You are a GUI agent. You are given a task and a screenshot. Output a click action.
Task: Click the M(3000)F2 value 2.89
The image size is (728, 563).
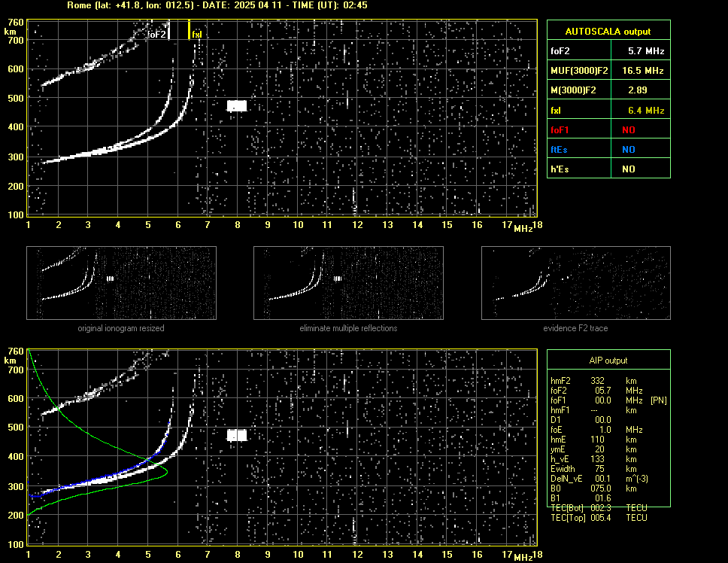[637, 90]
